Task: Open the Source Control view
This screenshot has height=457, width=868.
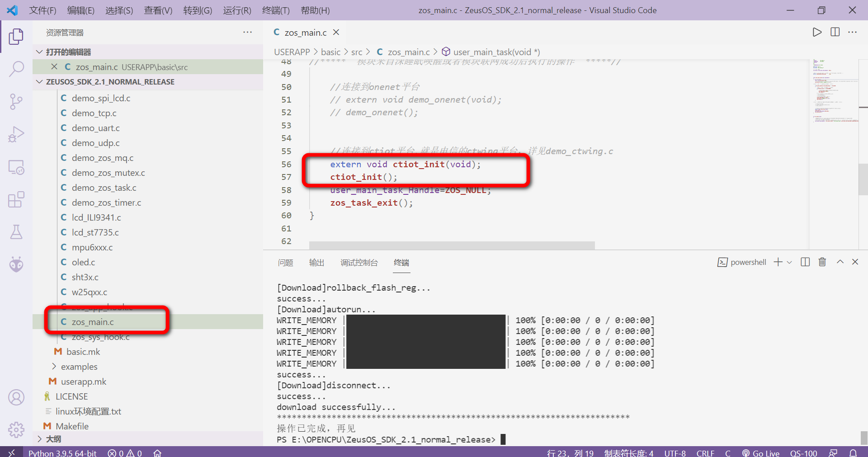Action: (x=16, y=101)
